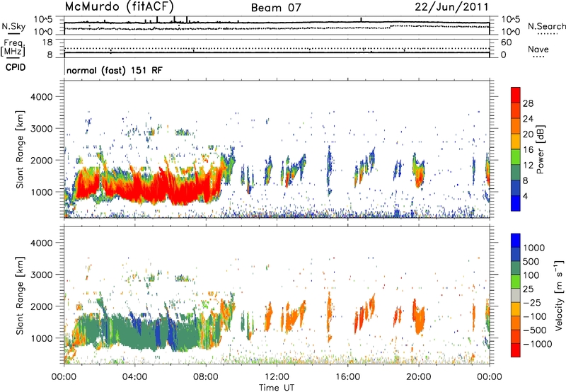
Task: Click the "24" value on power colorbar
Action: (528, 119)
